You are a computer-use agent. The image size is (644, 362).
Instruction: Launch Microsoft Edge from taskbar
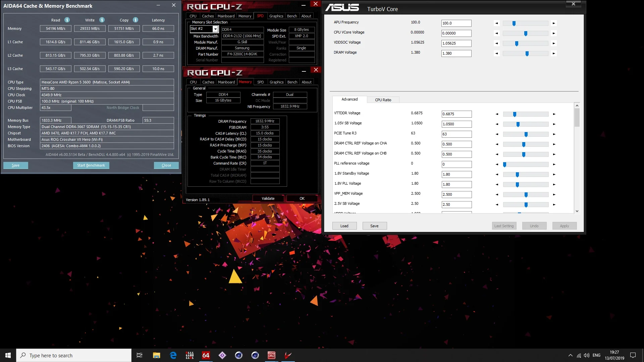tap(173, 355)
